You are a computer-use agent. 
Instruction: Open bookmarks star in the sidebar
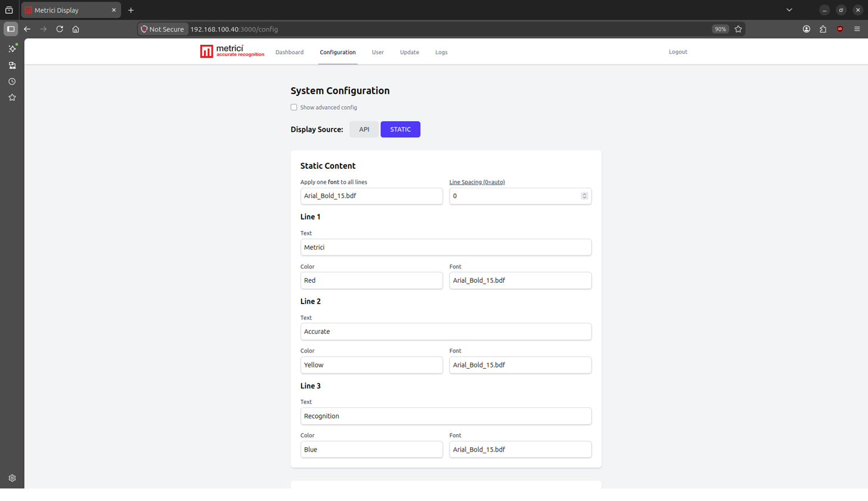12,98
